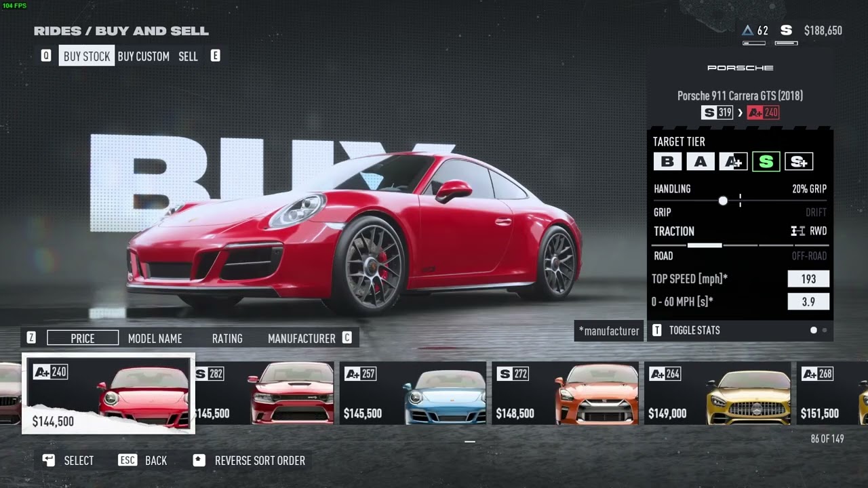Click the 0-60 MPH value 3.9
Screen dimensions: 868x488
808,302
